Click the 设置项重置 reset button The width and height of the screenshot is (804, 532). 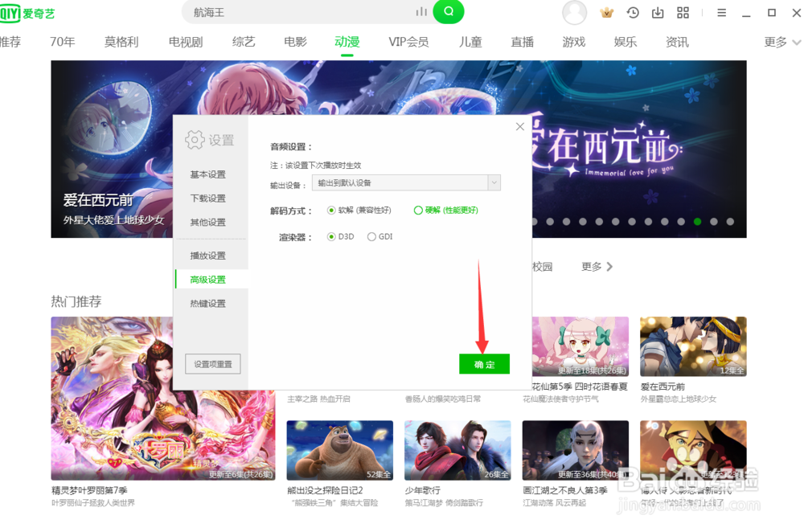click(213, 364)
